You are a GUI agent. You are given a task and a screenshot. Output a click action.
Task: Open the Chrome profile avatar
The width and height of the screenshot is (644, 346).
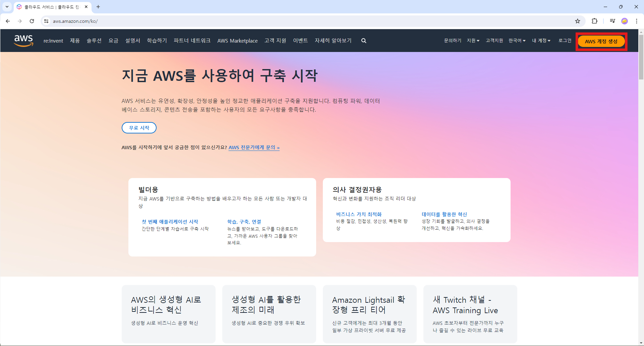pyautogui.click(x=625, y=21)
